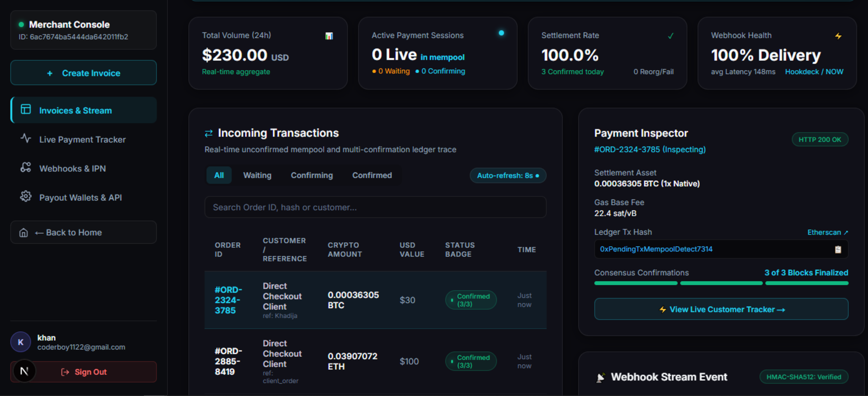The width and height of the screenshot is (868, 396).
Task: Click the #ORD-2324-3785 (Inspecting) label
Action: (x=650, y=150)
